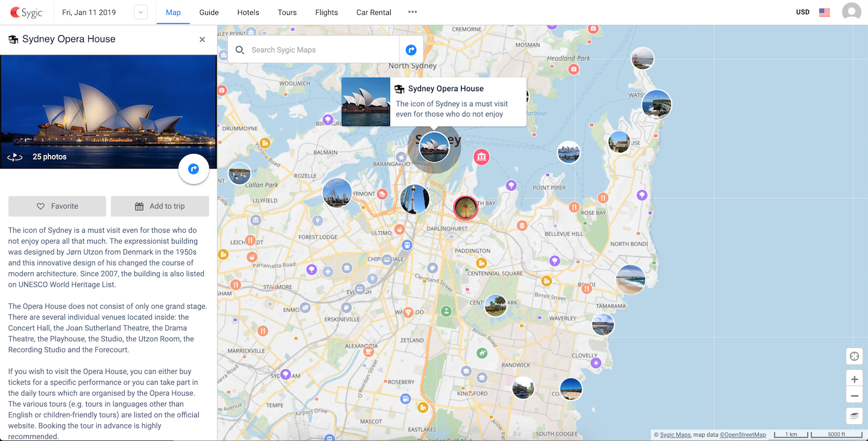The height and width of the screenshot is (441, 868).
Task: Select the Bondi Beach photo marker
Action: [631, 280]
